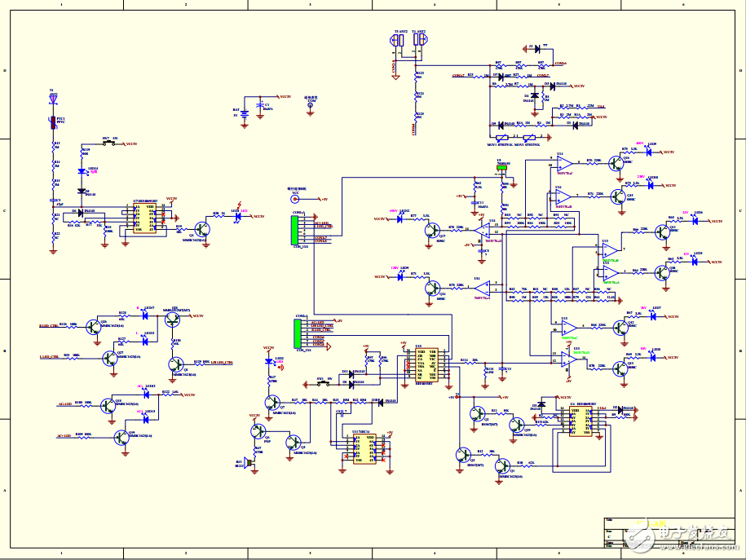Select the T1 ANT antenna symbol at left
Screen dimensions: 746x560
pos(54,100)
